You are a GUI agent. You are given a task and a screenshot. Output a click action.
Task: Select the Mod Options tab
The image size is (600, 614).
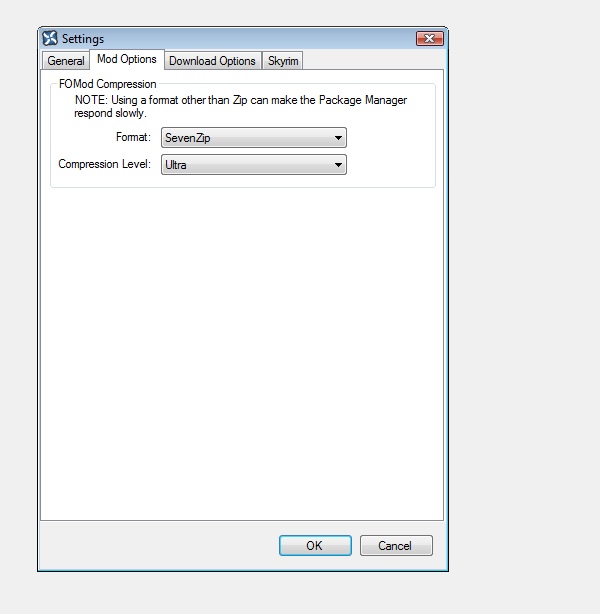127,59
